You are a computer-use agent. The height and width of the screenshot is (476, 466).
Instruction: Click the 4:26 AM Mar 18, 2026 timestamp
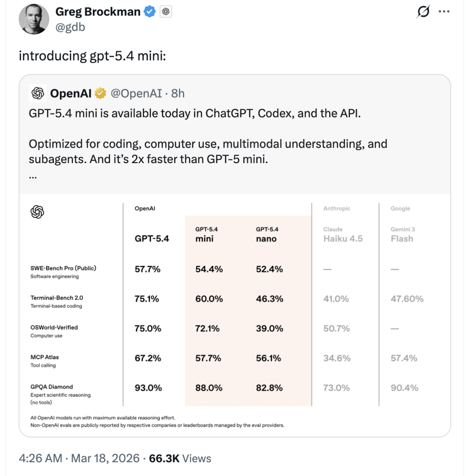click(x=79, y=458)
